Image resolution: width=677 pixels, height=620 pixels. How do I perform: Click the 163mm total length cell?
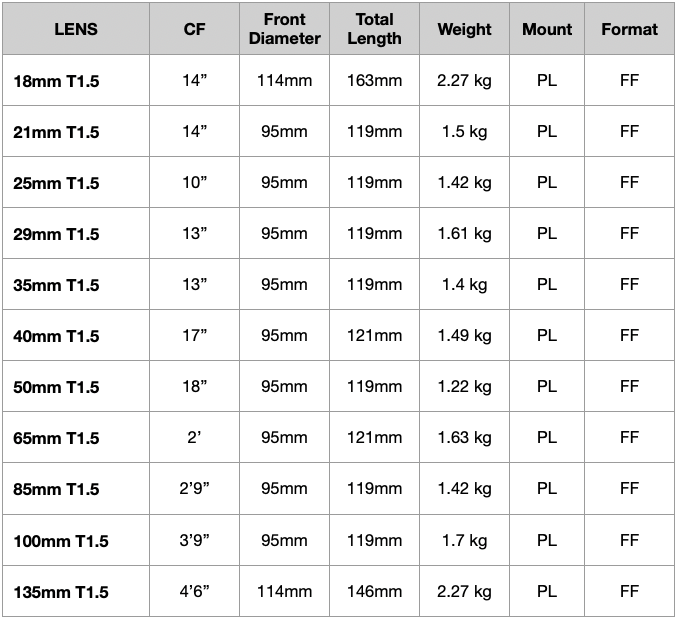(x=375, y=80)
